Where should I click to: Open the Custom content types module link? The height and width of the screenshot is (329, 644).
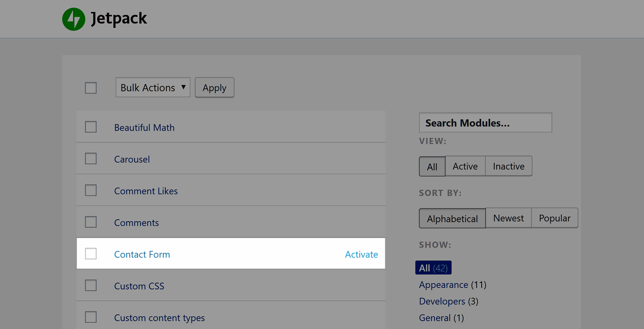tap(159, 318)
